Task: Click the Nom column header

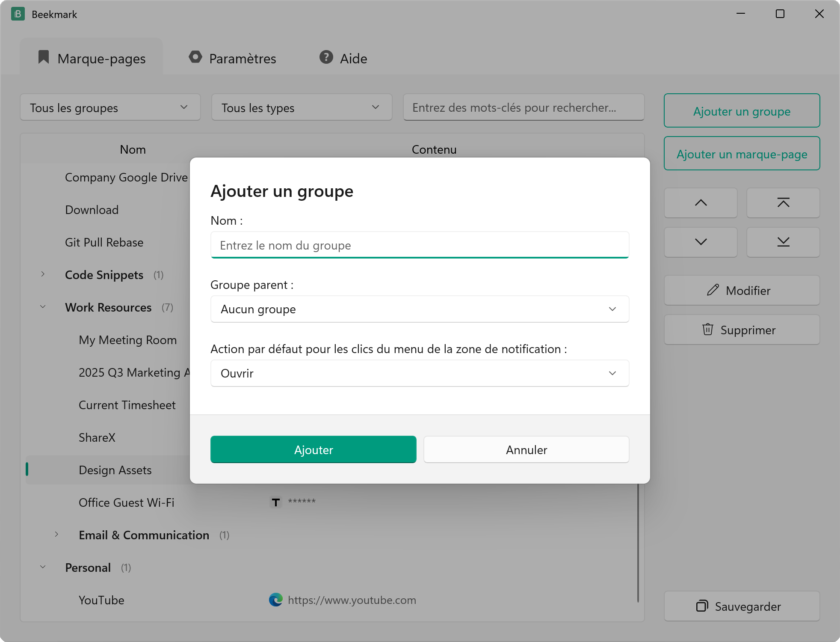Action: 133,149
